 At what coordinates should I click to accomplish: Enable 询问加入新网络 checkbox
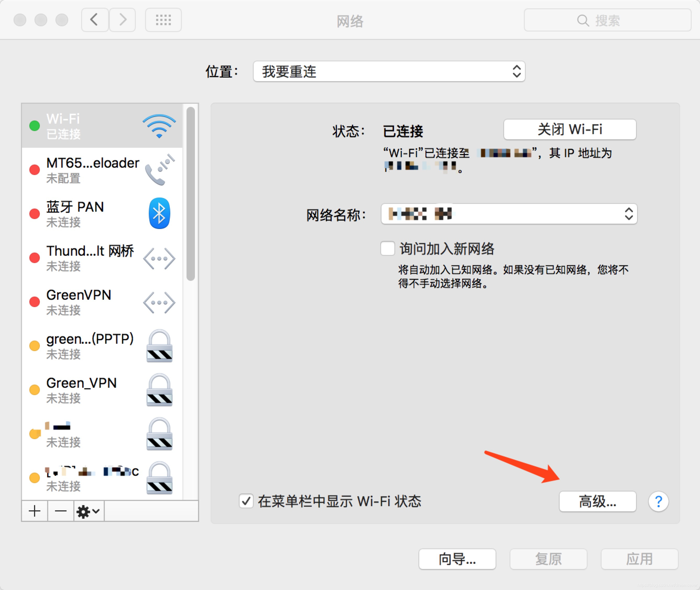pos(388,249)
